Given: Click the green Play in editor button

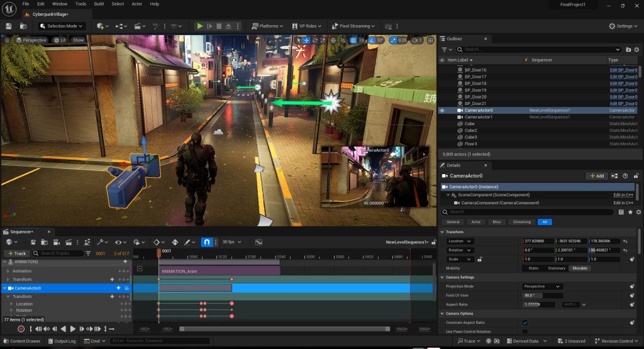Looking at the screenshot, I should point(199,26).
